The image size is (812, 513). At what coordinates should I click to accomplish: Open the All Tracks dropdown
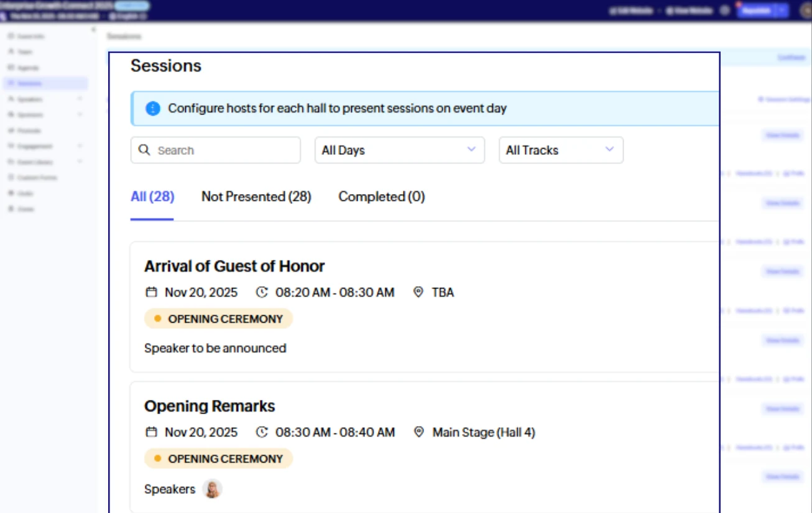coord(560,150)
